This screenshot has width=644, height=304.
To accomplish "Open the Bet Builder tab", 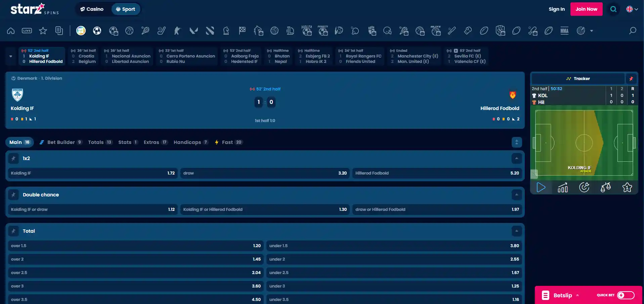I will [61, 142].
